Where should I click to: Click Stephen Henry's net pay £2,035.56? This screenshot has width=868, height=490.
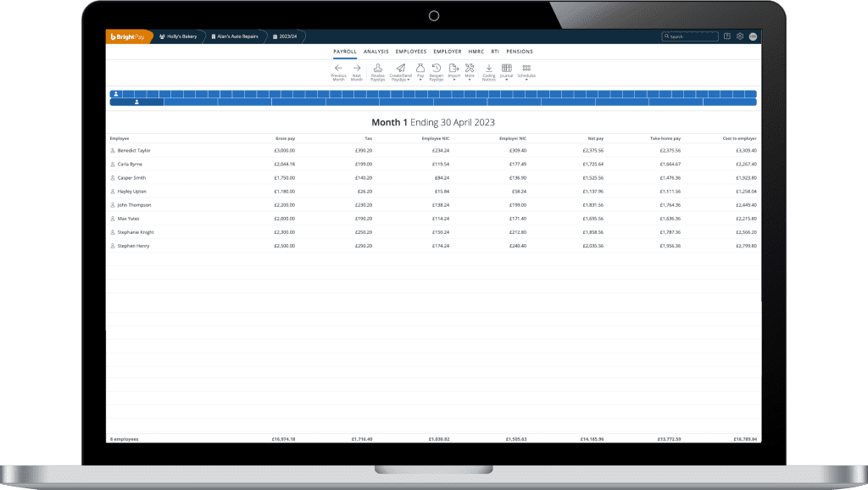(593, 246)
